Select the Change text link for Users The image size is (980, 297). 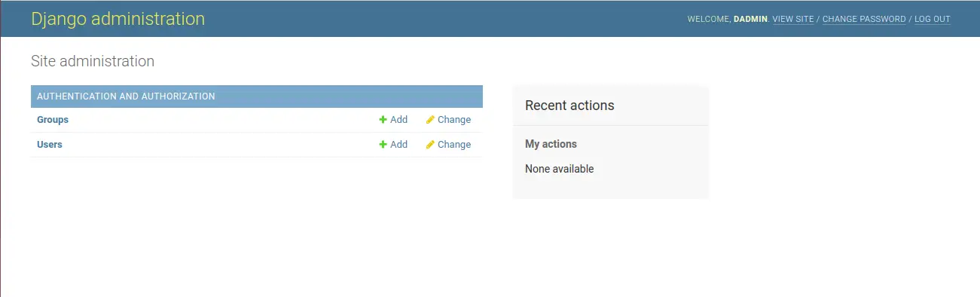454,145
